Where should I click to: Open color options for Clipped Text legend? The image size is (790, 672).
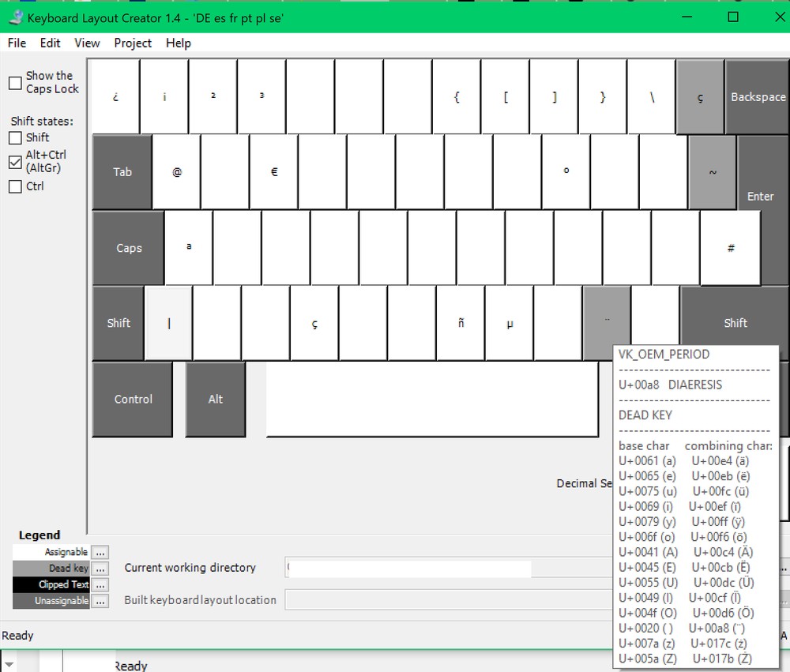100,585
